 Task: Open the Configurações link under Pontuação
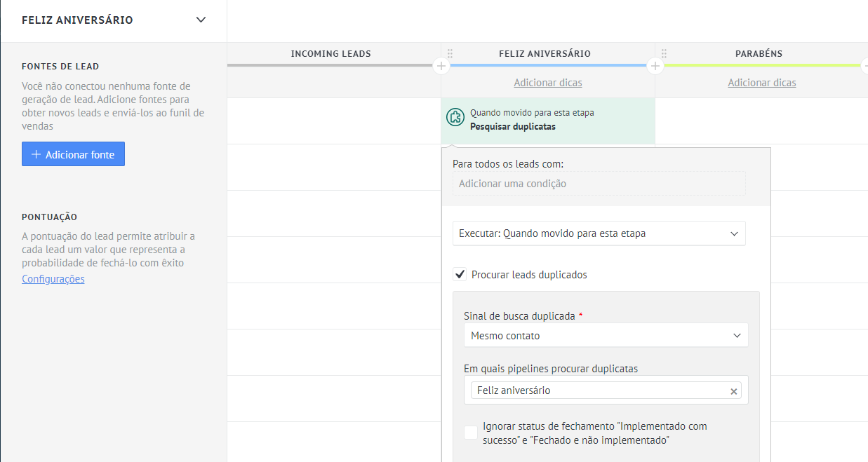coord(53,279)
